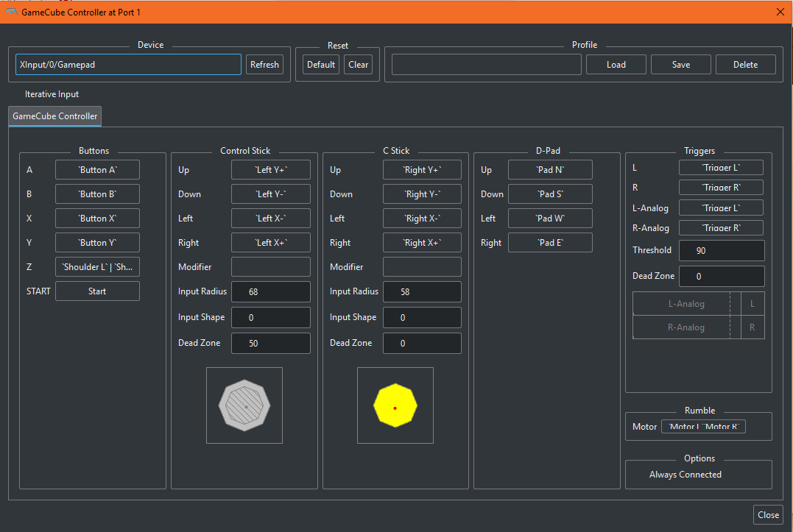Viewport: 793px width, 532px height.
Task: Edit C Stick Input Radius value 58
Action: (423, 292)
